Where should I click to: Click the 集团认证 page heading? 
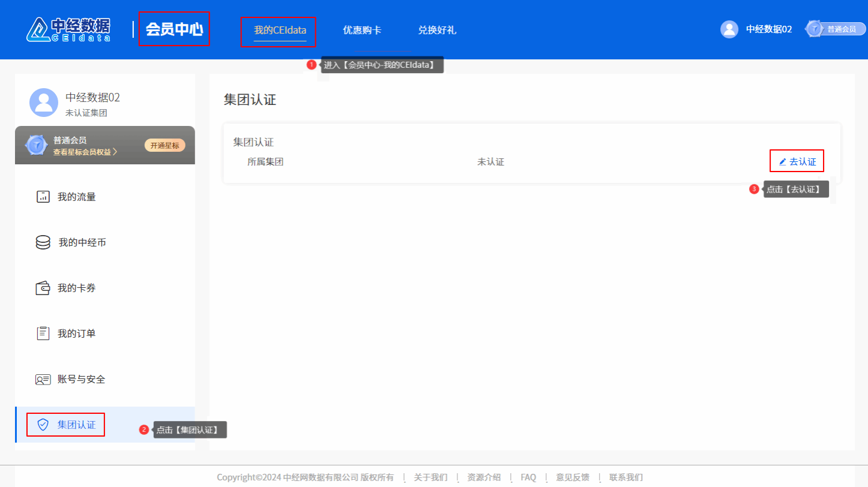point(250,100)
